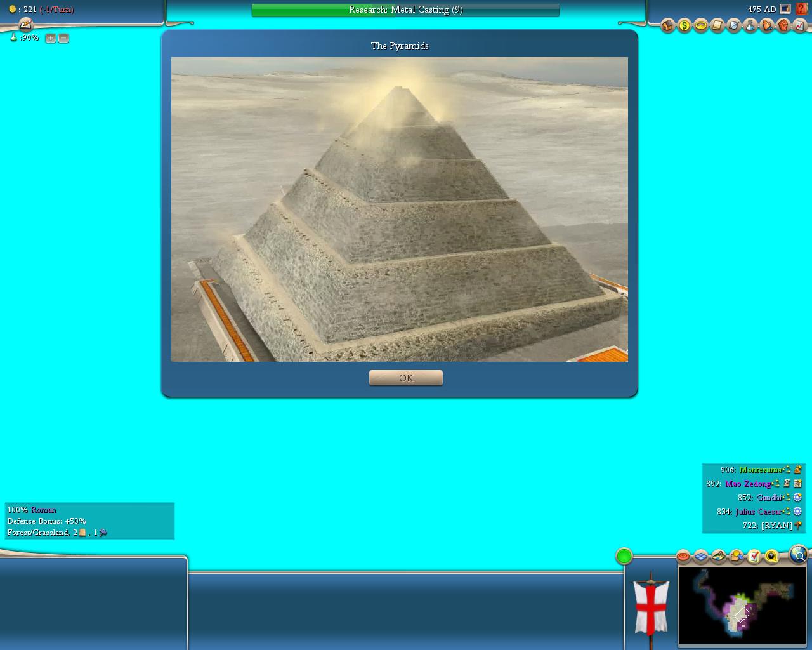
Task: Toggle the red Unit Icons display button
Action: tap(683, 556)
